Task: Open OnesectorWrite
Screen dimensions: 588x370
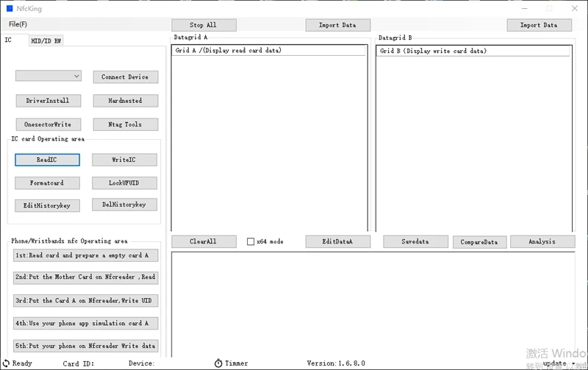Action: click(x=49, y=124)
